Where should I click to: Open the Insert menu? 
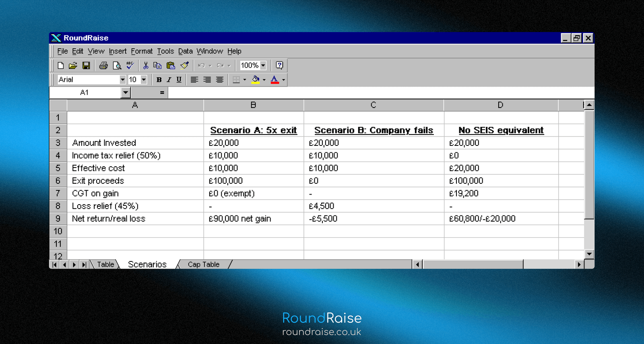[x=118, y=51]
